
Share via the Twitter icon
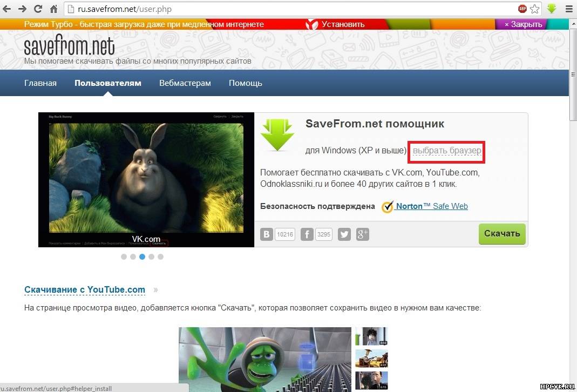click(x=344, y=234)
